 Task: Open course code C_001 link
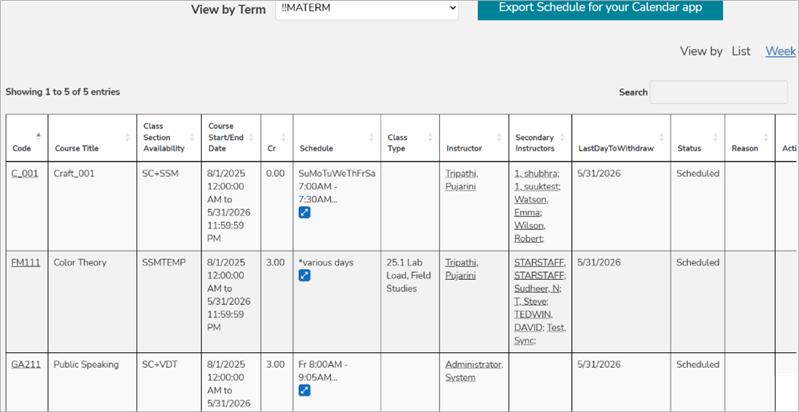[x=23, y=173]
